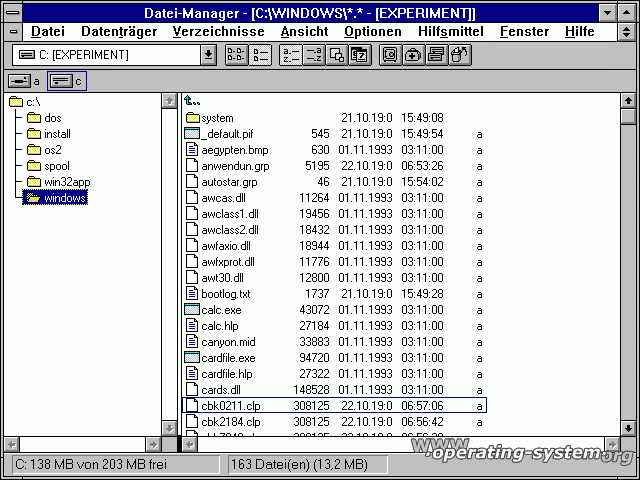
Task: Toggle name-only file view
Action: coord(236,55)
